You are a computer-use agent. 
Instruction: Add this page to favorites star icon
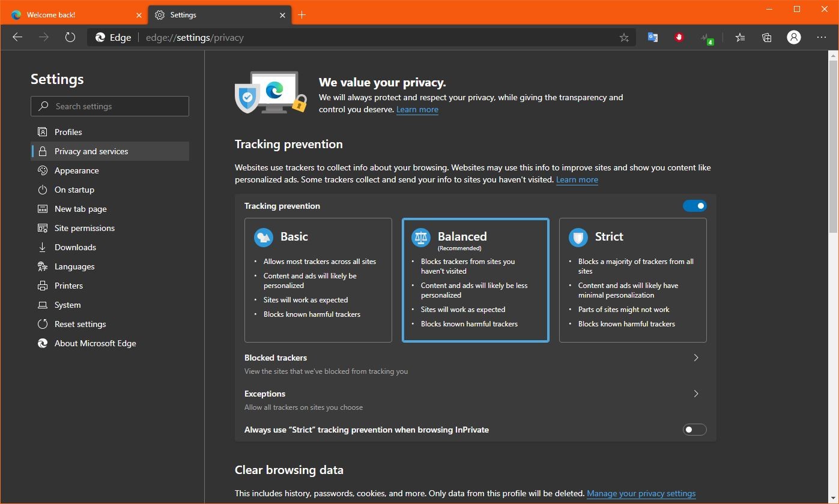click(624, 37)
